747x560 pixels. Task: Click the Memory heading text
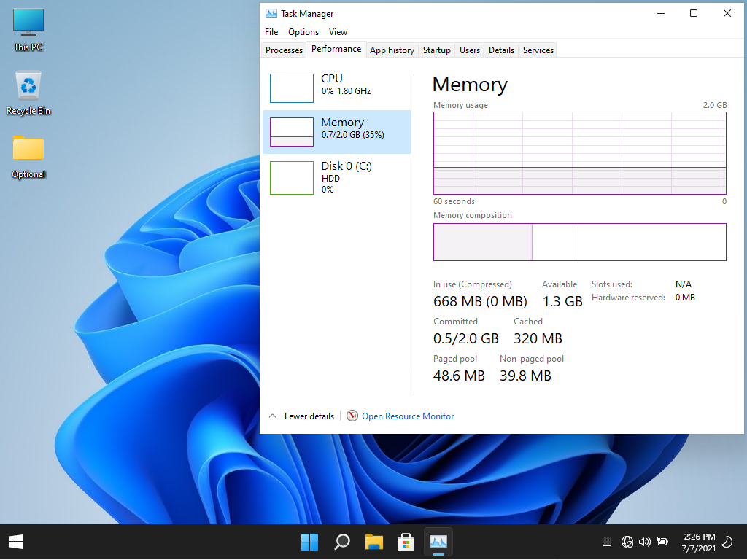click(x=470, y=85)
